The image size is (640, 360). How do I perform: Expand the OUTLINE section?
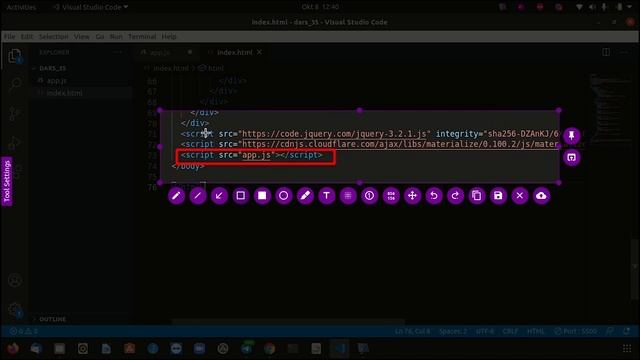tap(53, 319)
